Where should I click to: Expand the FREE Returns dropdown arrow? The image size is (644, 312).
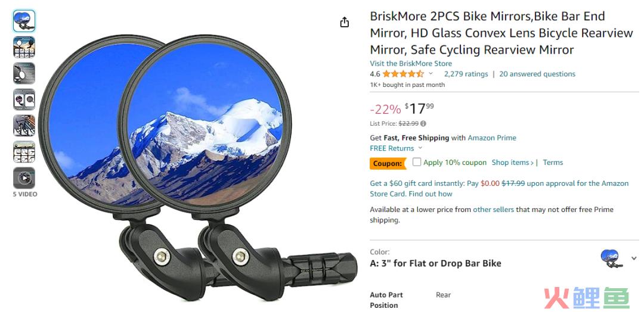tap(420, 148)
